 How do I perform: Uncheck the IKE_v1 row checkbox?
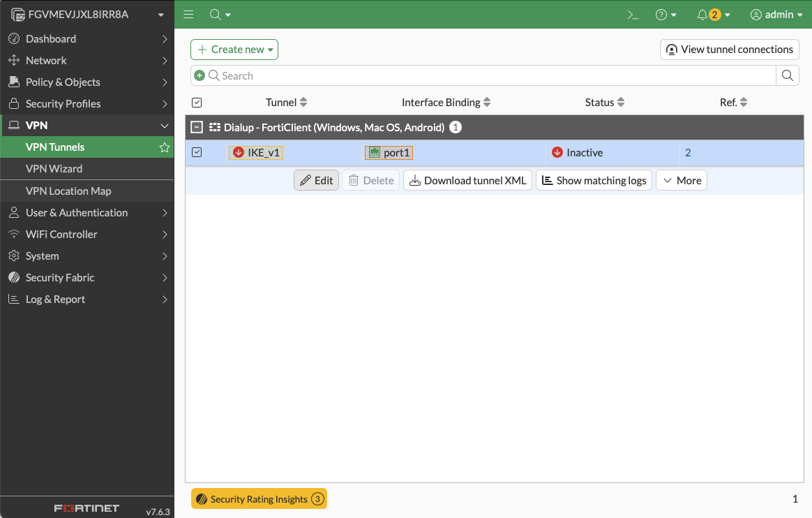click(197, 152)
